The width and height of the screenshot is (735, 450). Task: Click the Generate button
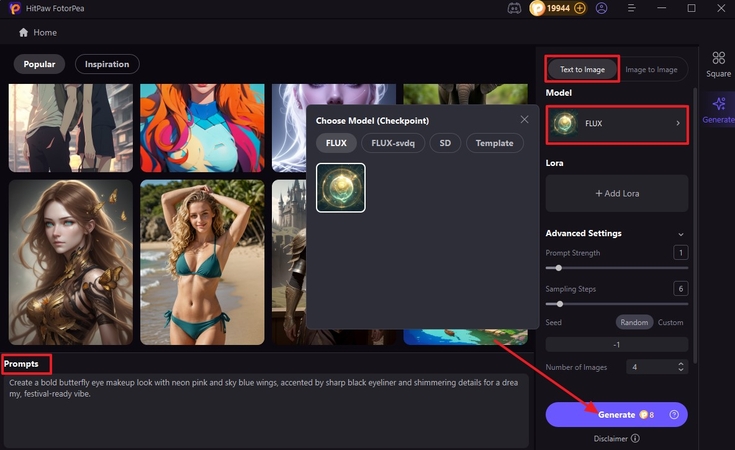click(x=616, y=414)
